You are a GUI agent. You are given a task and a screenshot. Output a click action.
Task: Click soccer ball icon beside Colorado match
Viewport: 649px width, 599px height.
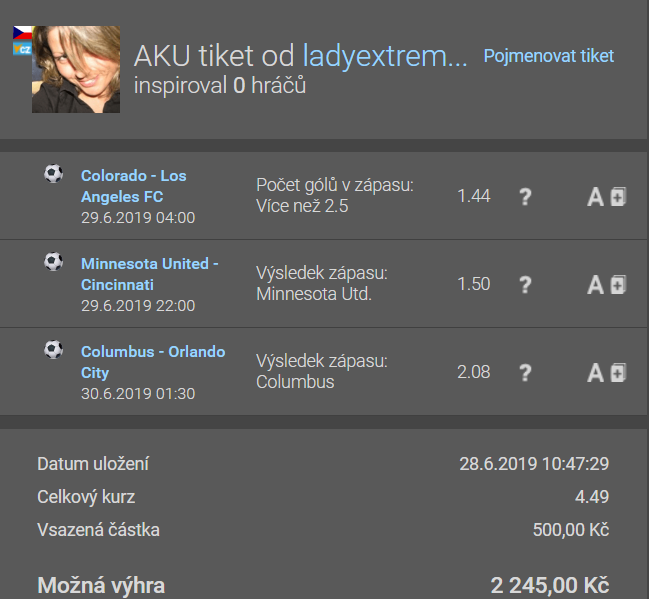pos(53,174)
